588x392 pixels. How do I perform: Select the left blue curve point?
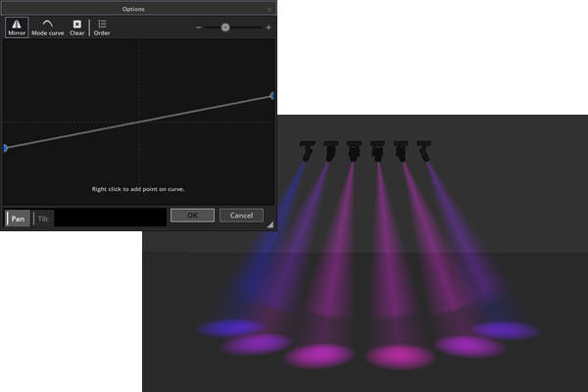(x=5, y=148)
